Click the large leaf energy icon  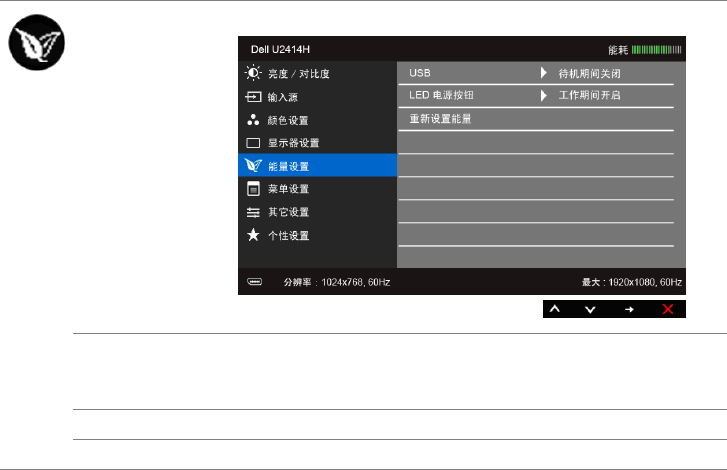coord(37,43)
